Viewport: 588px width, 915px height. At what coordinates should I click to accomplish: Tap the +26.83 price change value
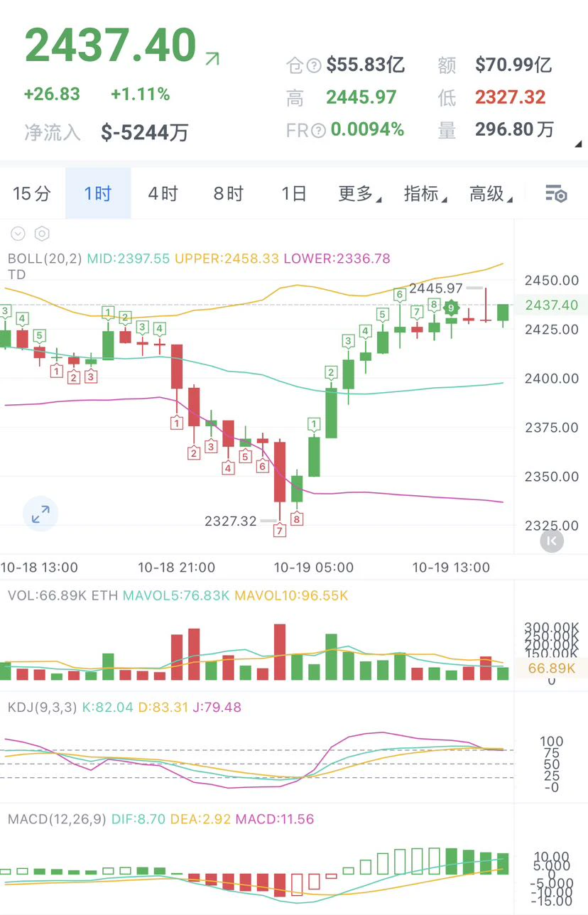pyautogui.click(x=52, y=94)
